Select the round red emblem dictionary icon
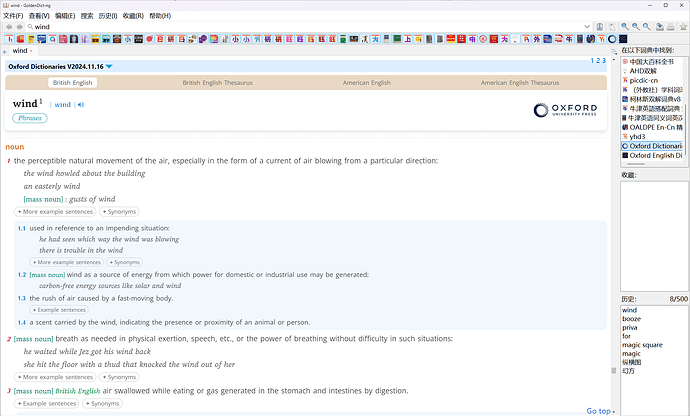The height and width of the screenshot is (416, 690). click(483, 39)
